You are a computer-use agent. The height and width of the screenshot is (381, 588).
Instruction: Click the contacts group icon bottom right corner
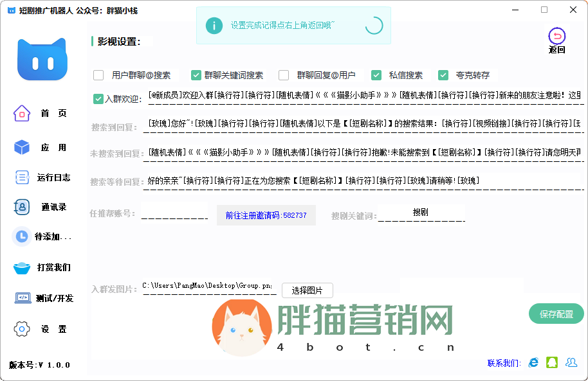click(573, 362)
